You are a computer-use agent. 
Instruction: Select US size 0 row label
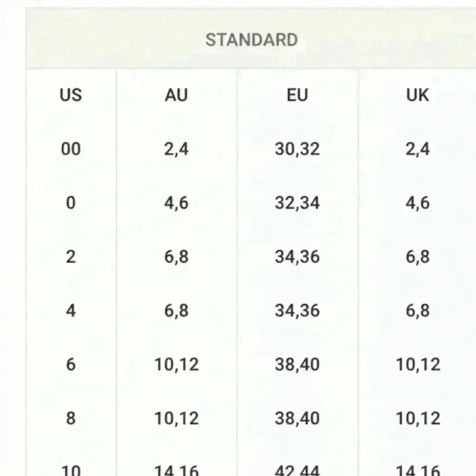coord(71,203)
